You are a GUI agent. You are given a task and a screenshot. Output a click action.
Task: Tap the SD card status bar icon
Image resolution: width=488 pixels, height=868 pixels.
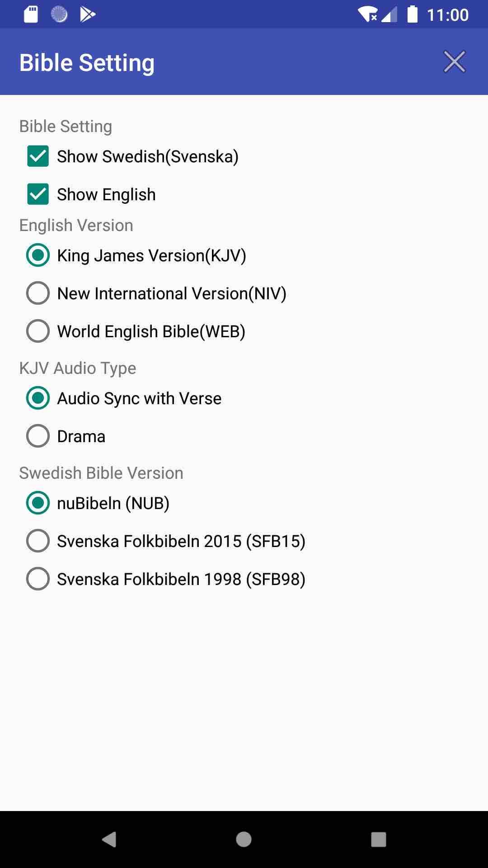tap(31, 14)
